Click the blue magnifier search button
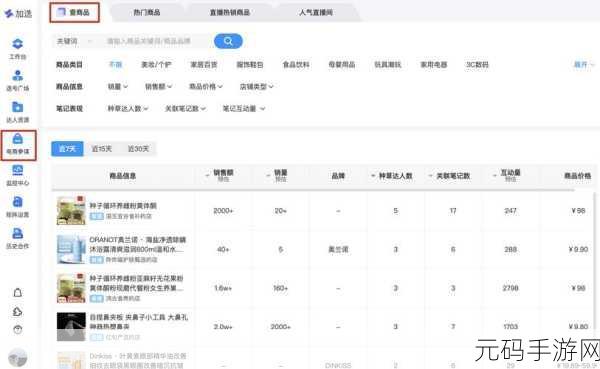The width and height of the screenshot is (600, 369). click(x=228, y=41)
